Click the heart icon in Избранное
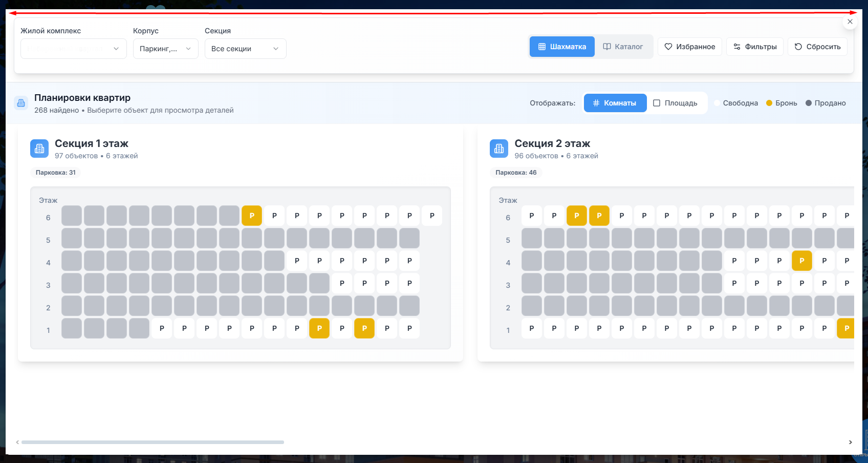Screen dimensions: 868x463 tap(668, 47)
